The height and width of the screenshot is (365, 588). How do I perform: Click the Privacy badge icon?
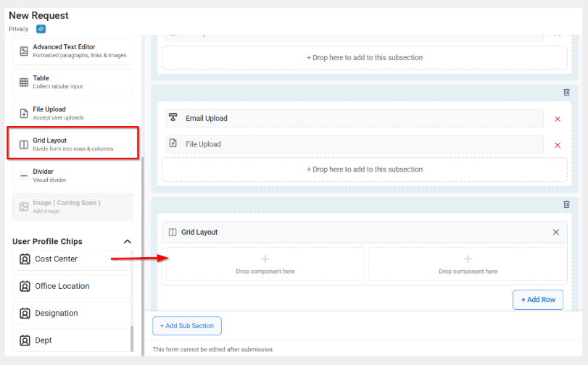[x=41, y=29]
